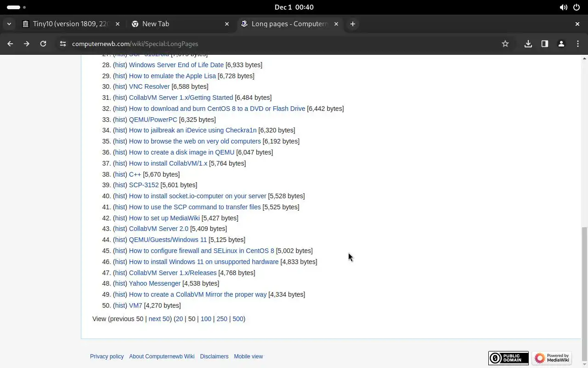Open the system volume indicator

(563, 7)
